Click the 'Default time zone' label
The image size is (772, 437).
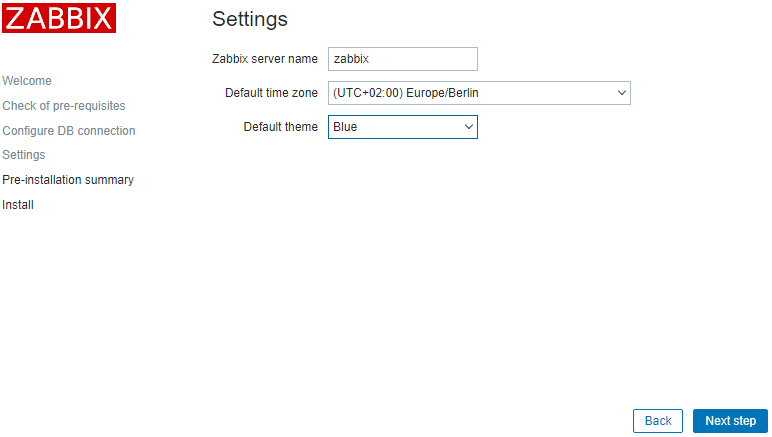coord(271,93)
